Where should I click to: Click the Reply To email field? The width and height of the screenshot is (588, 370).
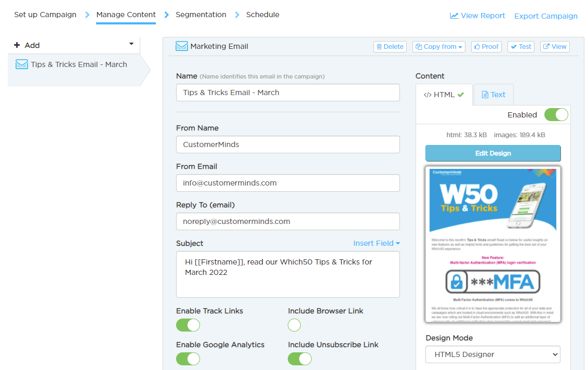tap(288, 221)
